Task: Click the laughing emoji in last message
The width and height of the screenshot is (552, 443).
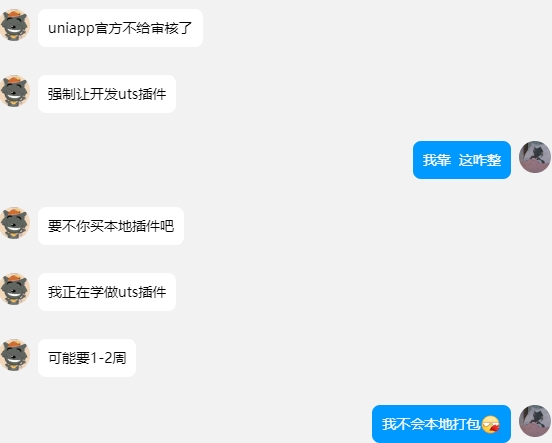Action: point(490,424)
